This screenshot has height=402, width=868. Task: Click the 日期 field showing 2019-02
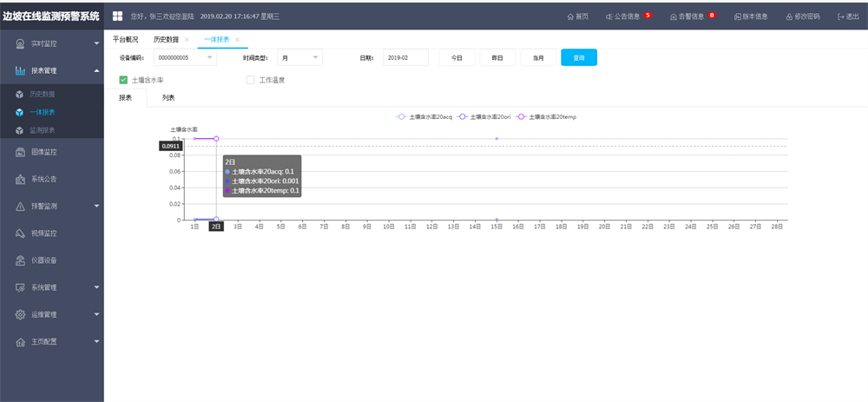click(x=405, y=57)
